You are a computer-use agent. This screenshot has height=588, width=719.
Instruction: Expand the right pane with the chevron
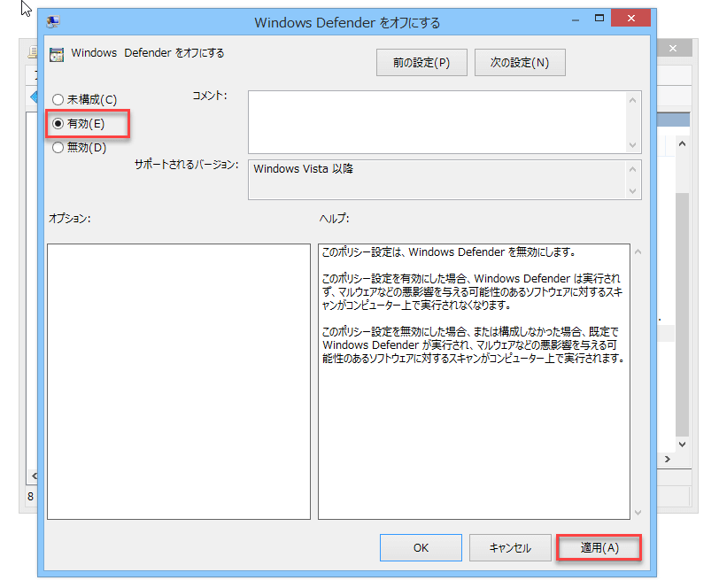point(669,459)
